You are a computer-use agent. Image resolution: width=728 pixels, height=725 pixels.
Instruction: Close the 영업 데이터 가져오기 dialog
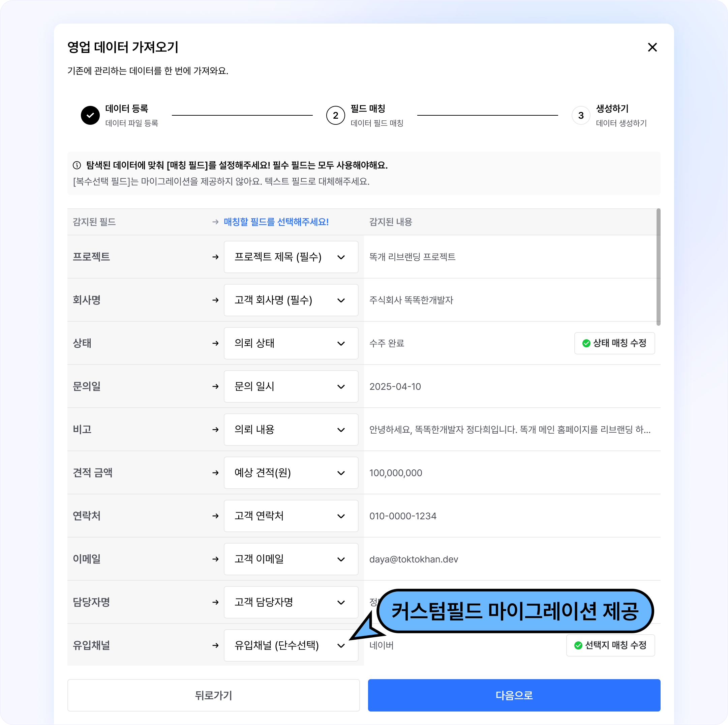pos(652,47)
